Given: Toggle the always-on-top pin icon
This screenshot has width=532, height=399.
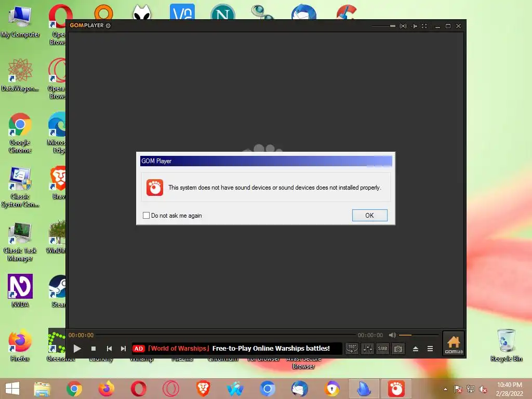Looking at the screenshot, I should 414,26.
